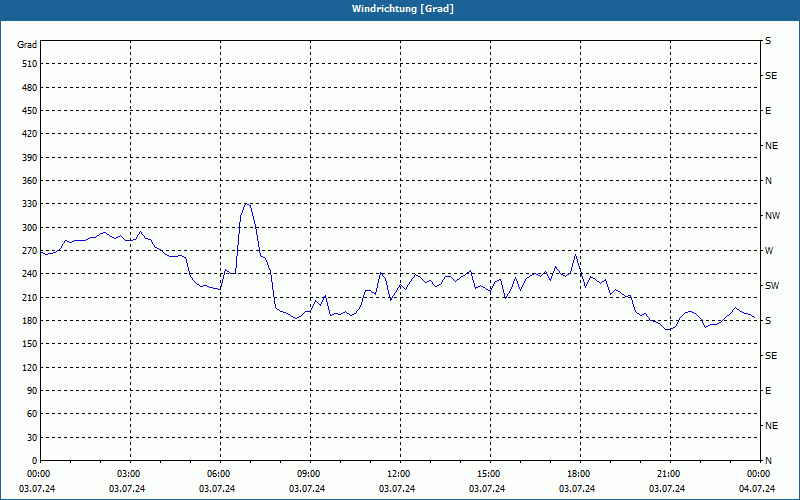
Task: Click the chart title Windrichtung [Grad]
Action: pos(403,9)
